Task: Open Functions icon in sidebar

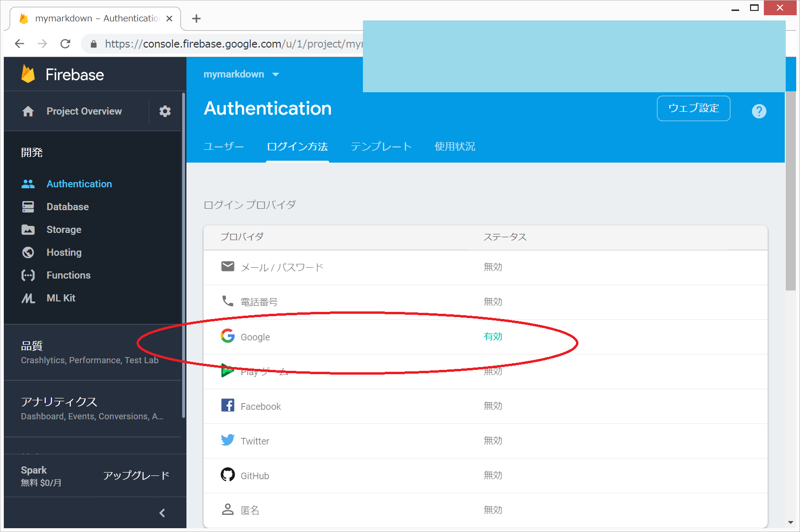Action: click(x=28, y=275)
